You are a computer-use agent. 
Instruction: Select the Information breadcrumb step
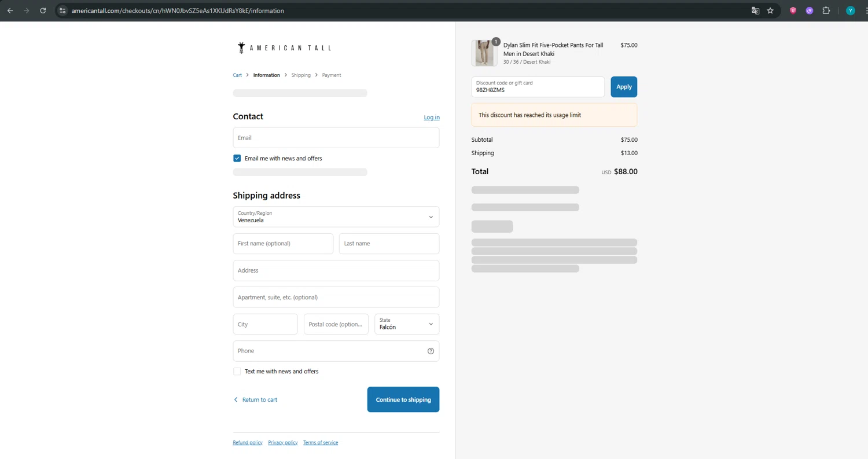[x=266, y=75]
